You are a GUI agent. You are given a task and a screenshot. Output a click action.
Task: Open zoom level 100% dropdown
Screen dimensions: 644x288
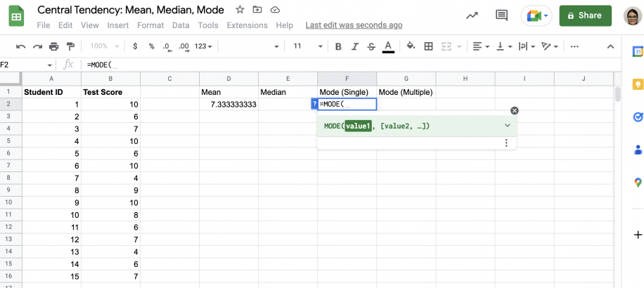[x=105, y=46]
